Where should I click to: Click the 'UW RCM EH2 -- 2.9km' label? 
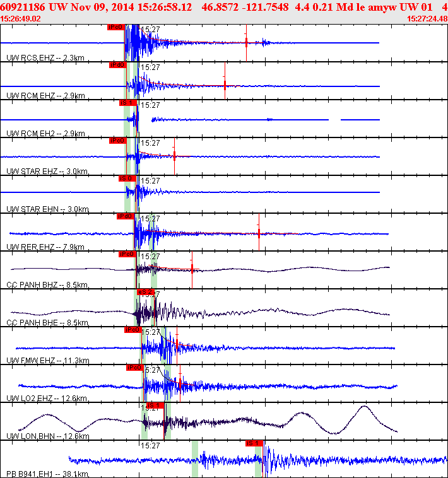[45, 133]
